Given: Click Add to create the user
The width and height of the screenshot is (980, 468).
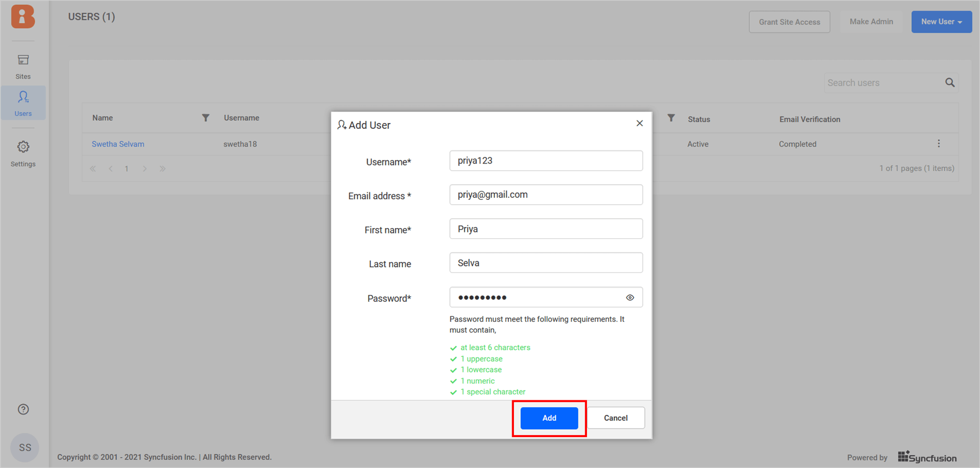Looking at the screenshot, I should point(549,418).
